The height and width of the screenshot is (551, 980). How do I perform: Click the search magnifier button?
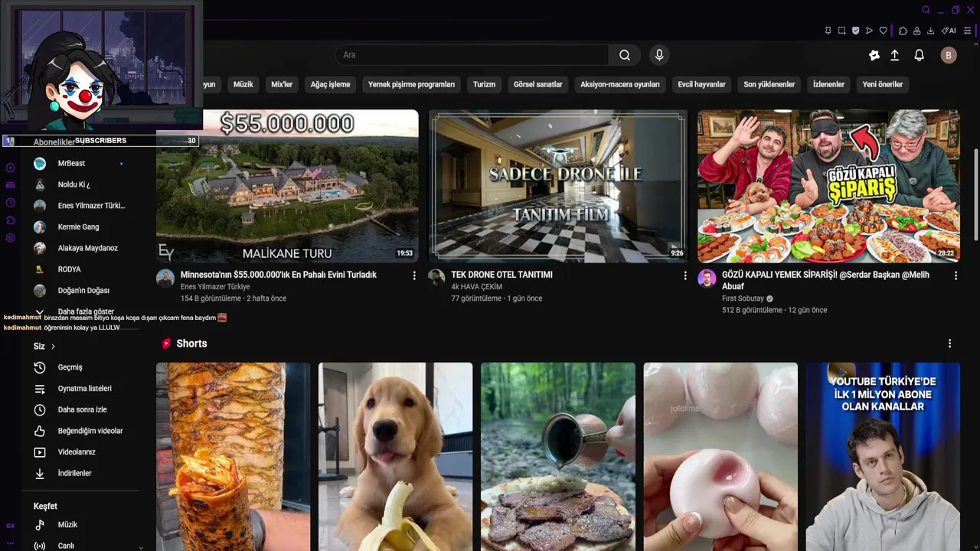click(x=625, y=55)
